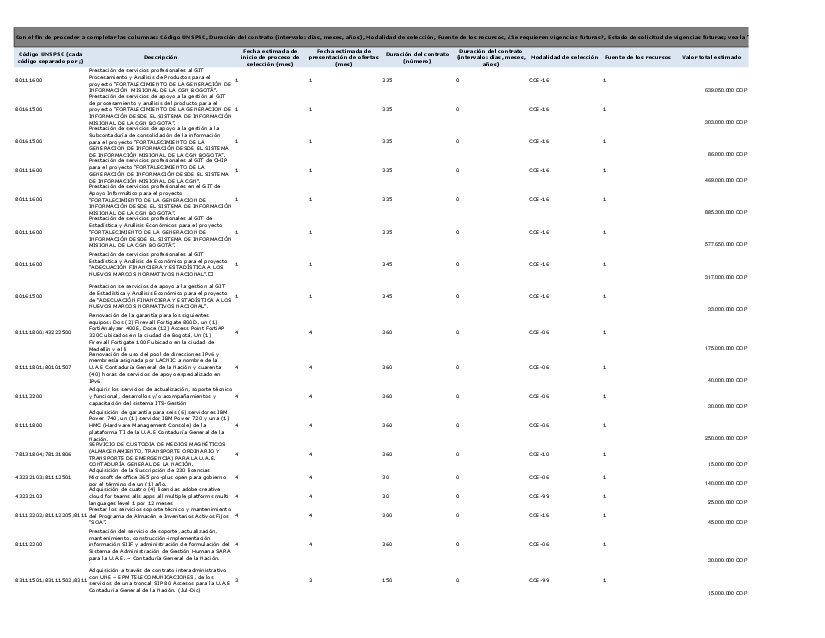Select the "Código UNSPSC" column header
Screen dimensions: 825x638
click(x=51, y=57)
